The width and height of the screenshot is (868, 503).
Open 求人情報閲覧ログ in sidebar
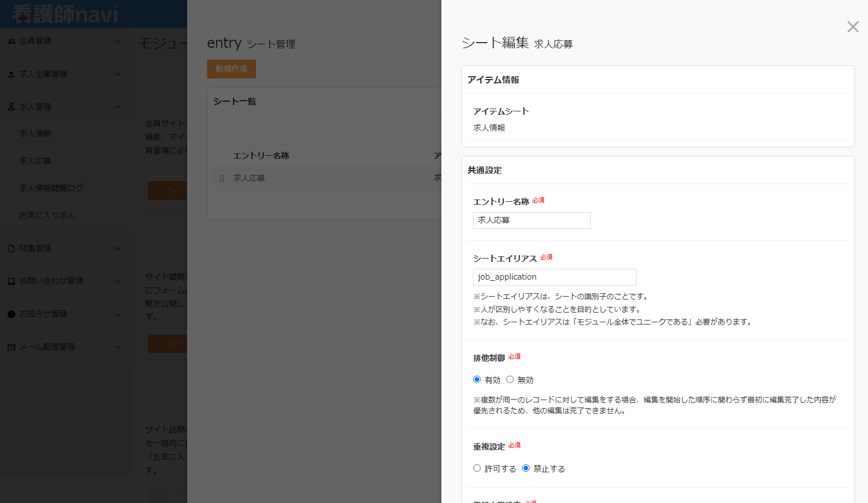tap(51, 188)
